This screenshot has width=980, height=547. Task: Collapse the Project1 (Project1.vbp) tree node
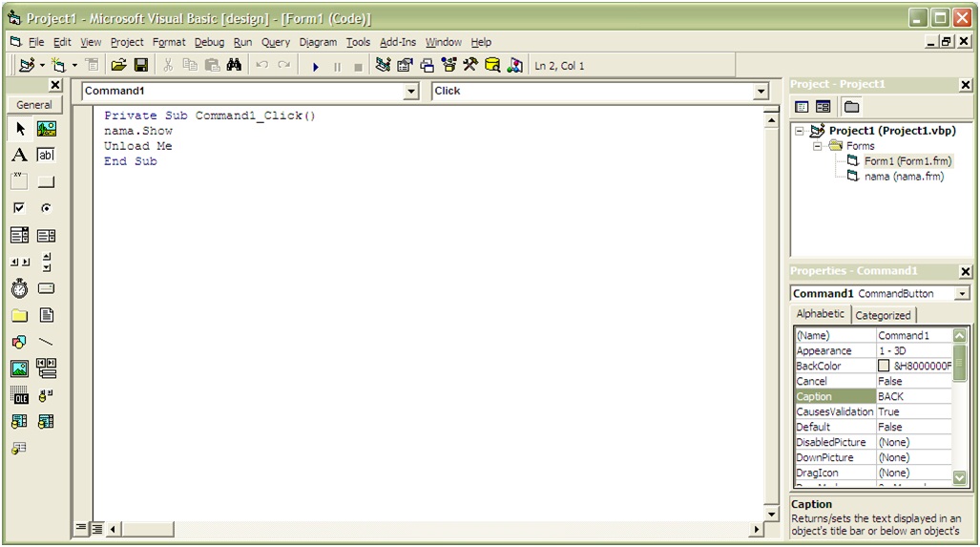[800, 132]
